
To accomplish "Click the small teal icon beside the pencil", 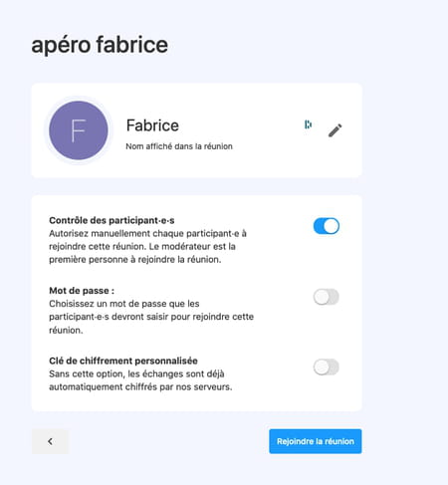I will tap(308, 124).
